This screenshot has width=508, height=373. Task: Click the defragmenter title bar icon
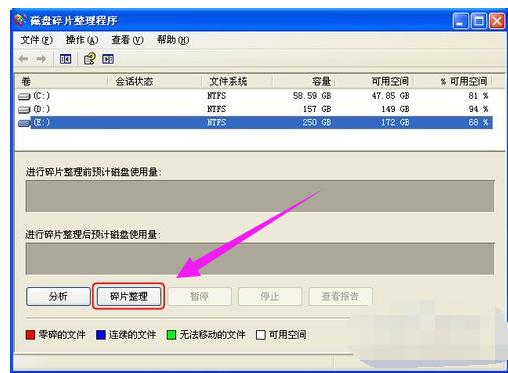[x=20, y=20]
